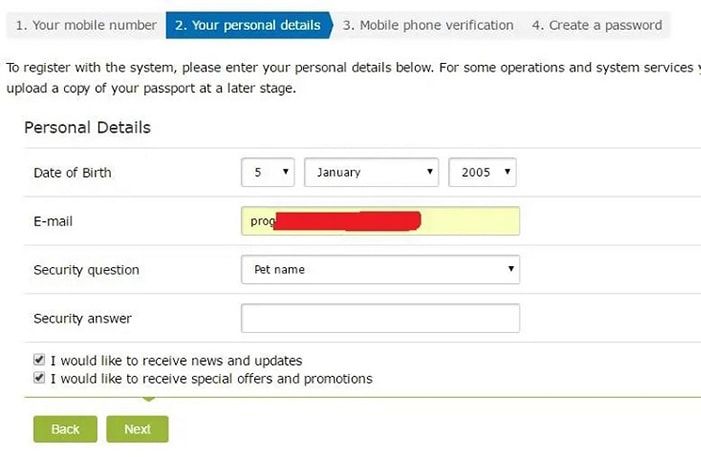This screenshot has width=701, height=457.
Task: Click the day dropdown's arrow icon
Action: click(286, 171)
